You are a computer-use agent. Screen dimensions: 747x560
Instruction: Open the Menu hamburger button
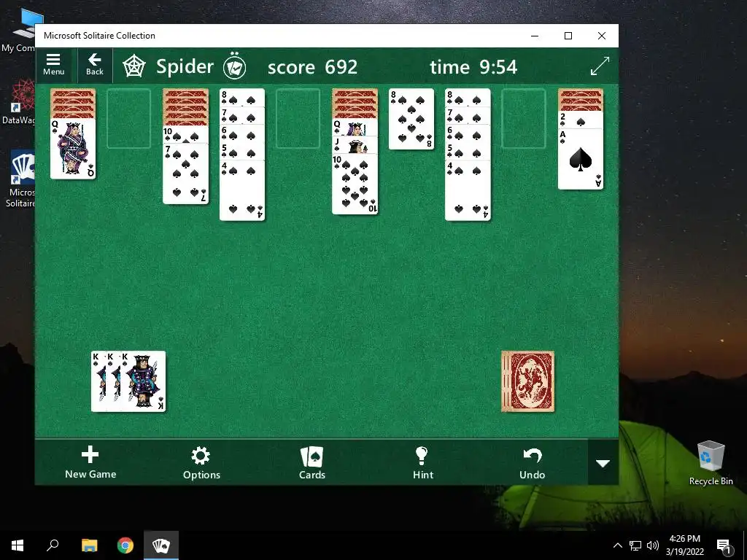[x=53, y=65]
